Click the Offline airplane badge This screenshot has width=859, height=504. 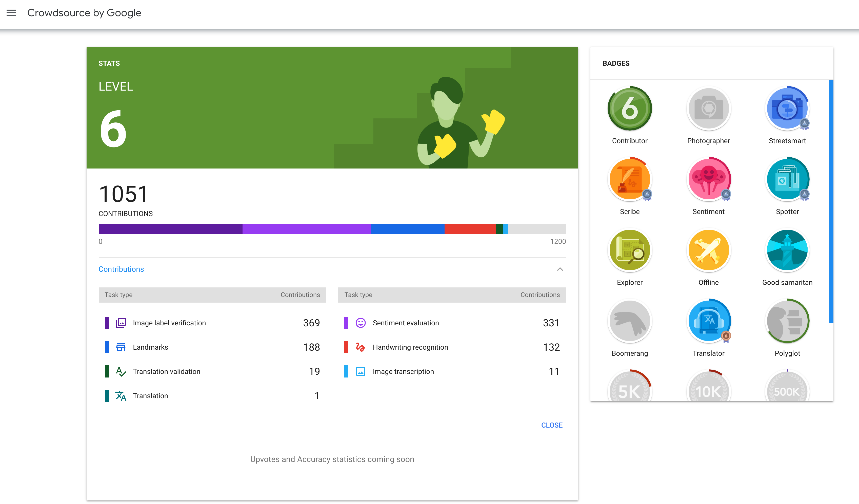tap(708, 250)
